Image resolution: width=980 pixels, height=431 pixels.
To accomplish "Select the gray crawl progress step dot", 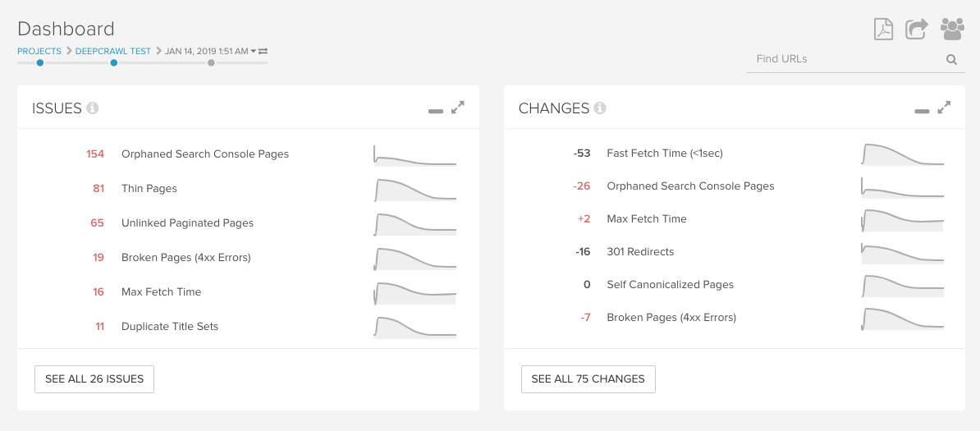I will click(x=211, y=62).
